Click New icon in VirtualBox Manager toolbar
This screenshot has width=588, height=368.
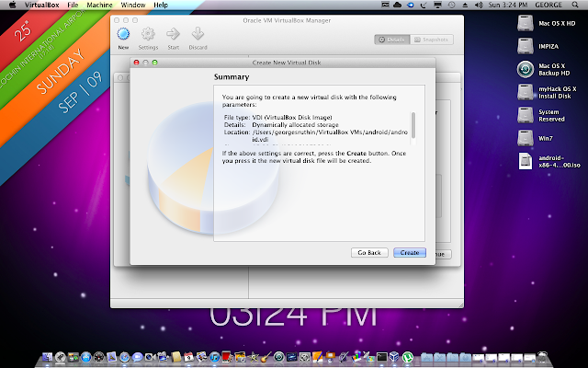click(x=123, y=35)
